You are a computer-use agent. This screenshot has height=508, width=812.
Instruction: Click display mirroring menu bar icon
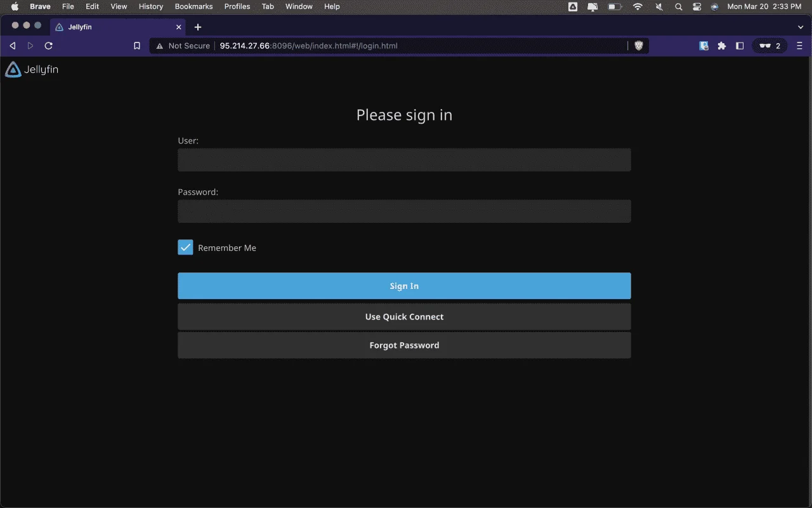pyautogui.click(x=593, y=6)
